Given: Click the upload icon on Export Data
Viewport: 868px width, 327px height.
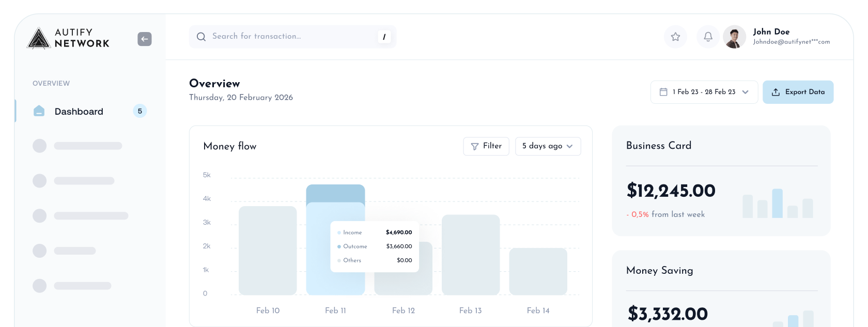Looking at the screenshot, I should point(776,92).
